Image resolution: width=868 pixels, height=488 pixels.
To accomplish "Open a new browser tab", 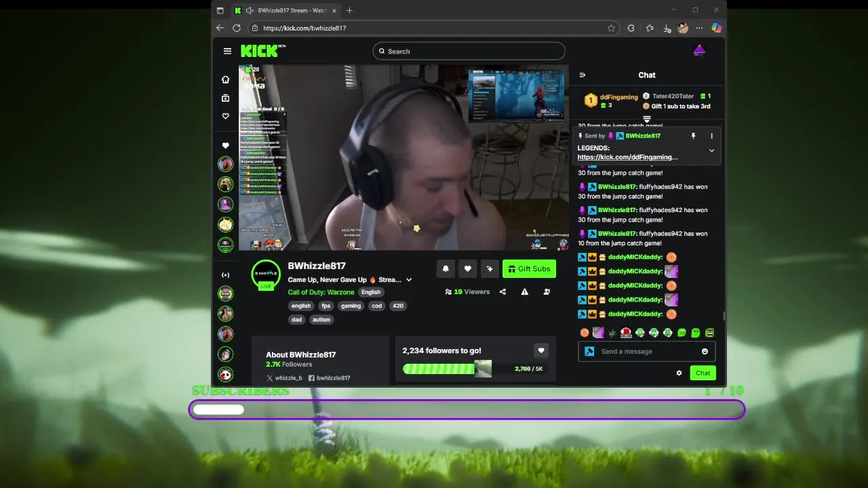I will point(349,10).
